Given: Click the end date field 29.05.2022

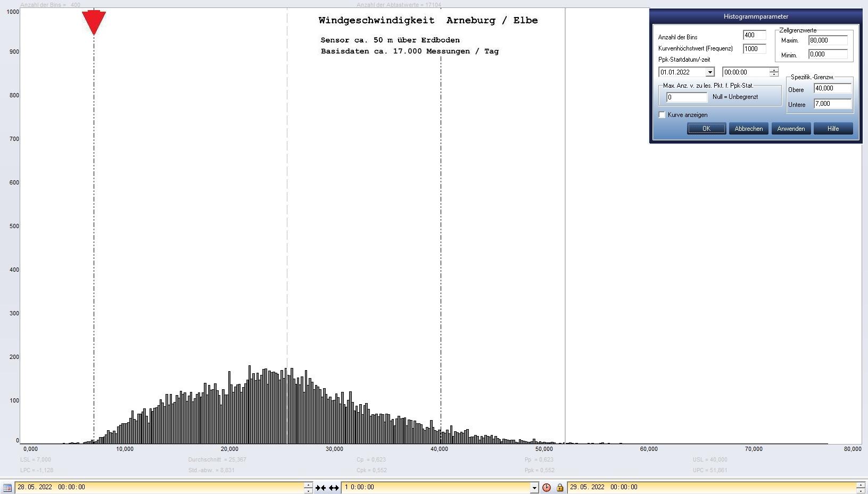Looking at the screenshot, I should tap(712, 487).
